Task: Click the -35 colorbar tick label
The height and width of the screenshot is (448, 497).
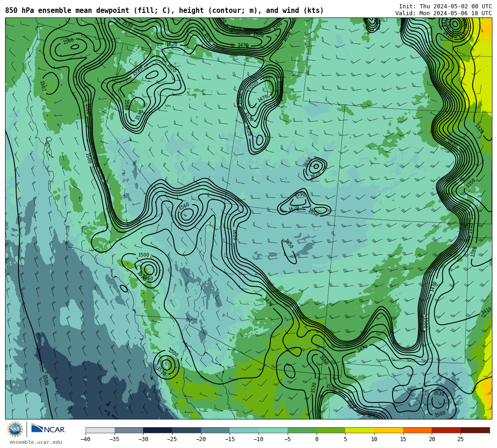Action: coord(115,439)
